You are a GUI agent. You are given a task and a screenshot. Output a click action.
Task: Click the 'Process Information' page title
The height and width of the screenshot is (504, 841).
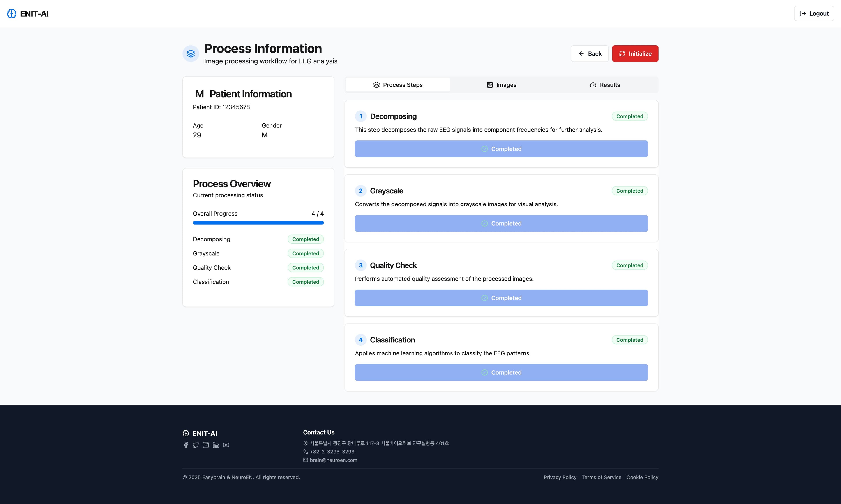(263, 49)
